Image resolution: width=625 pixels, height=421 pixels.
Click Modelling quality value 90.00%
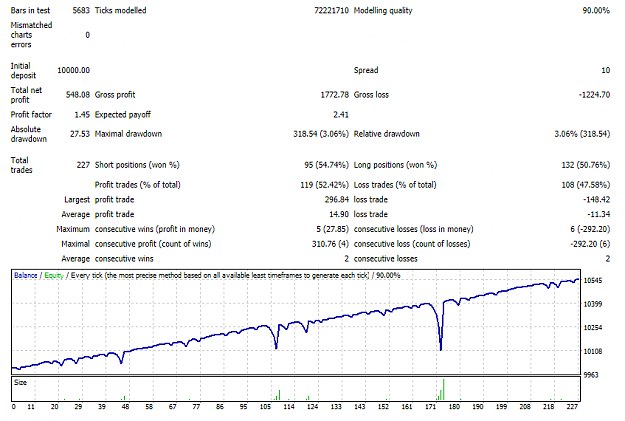596,10
